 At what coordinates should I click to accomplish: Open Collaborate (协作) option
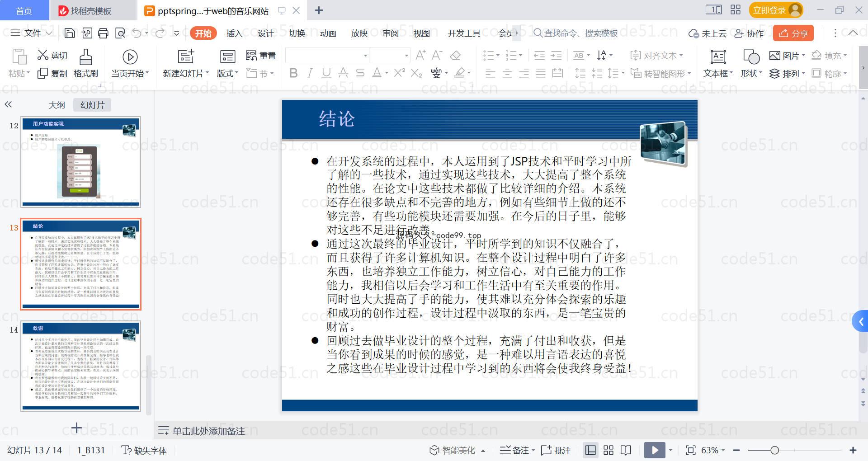click(749, 33)
